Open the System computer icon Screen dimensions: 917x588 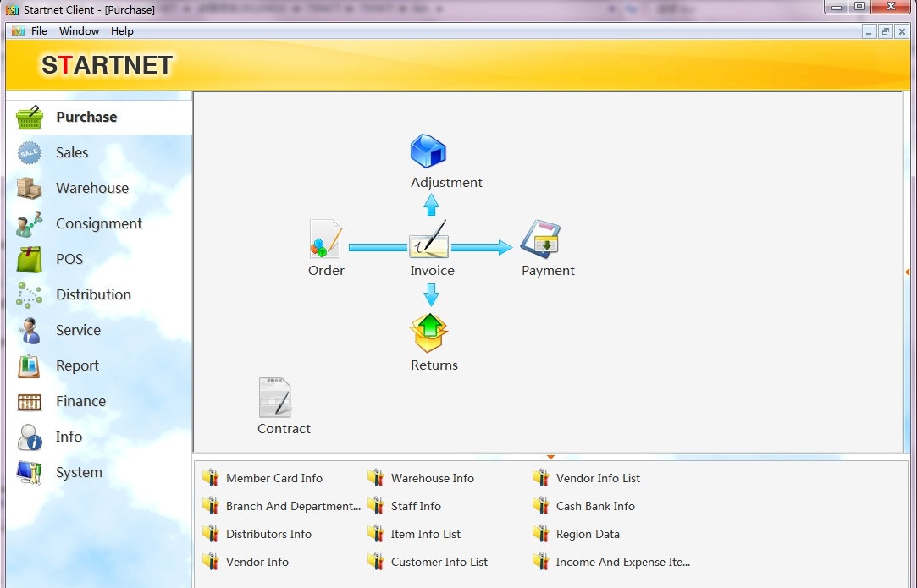pyautogui.click(x=30, y=473)
